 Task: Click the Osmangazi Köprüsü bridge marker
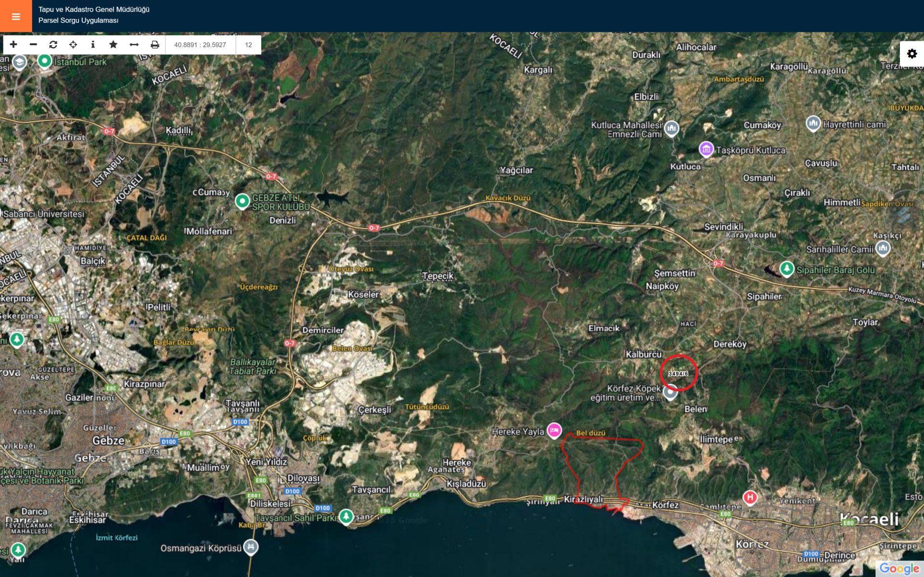(251, 547)
